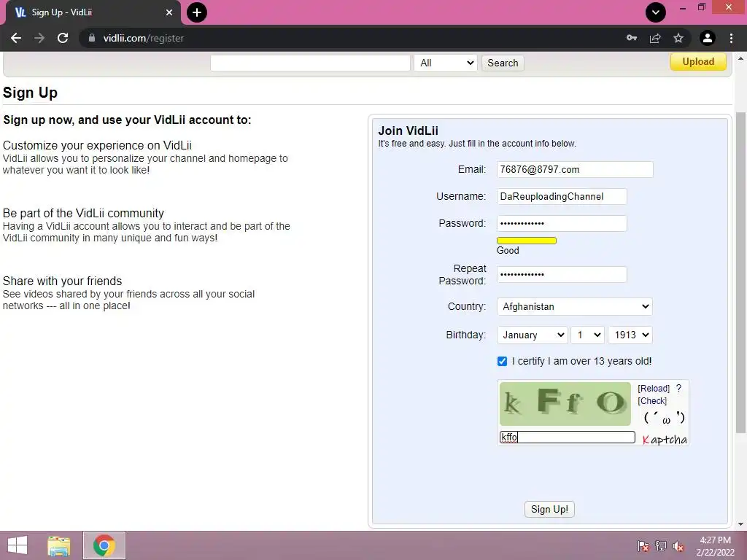The image size is (747, 560).
Task: Click the captcha kaomoji face
Action: (x=664, y=419)
